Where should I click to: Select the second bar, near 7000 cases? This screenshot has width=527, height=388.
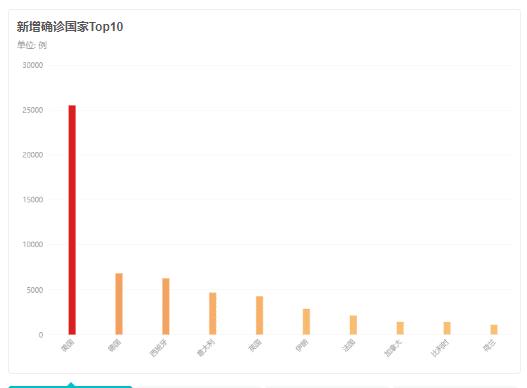[119, 304]
